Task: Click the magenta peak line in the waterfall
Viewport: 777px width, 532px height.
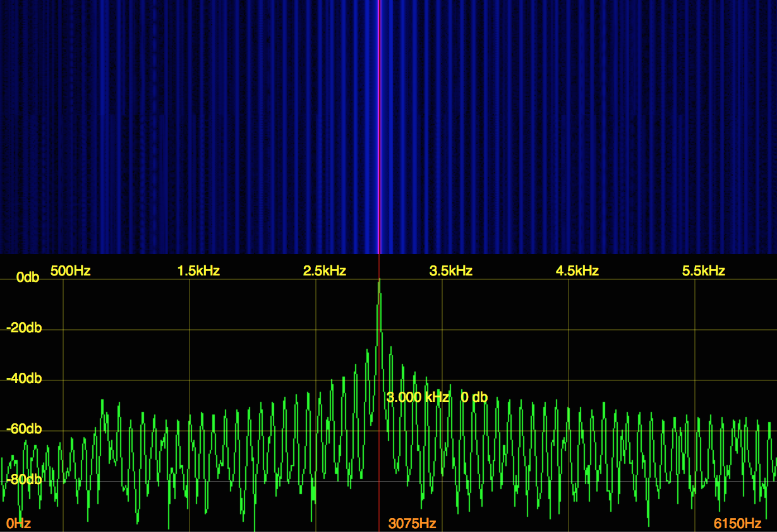Action: 379,126
